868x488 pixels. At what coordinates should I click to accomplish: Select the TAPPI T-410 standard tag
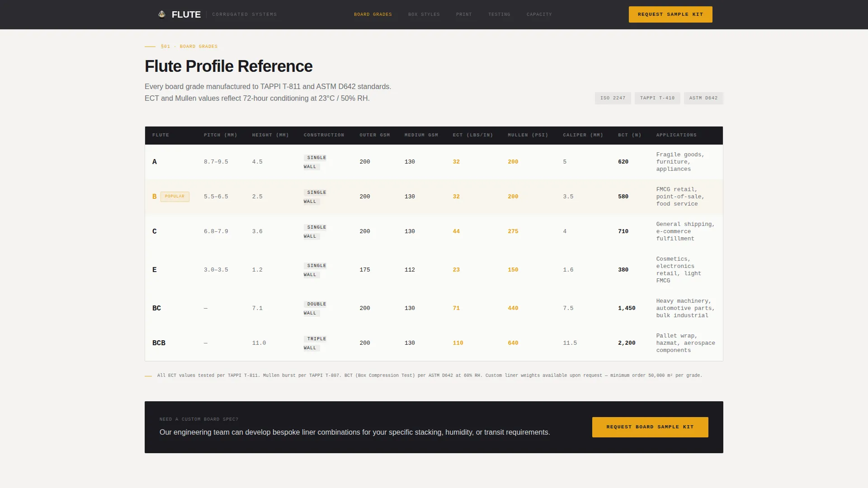(657, 98)
